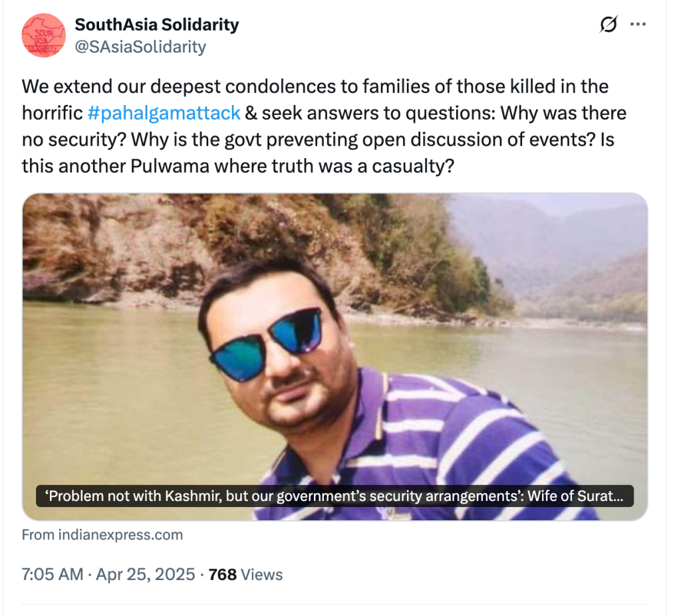Screen dimensions: 681x616
Task: Open the 'Problem not with Kashmir' headline caption
Action: point(334,496)
